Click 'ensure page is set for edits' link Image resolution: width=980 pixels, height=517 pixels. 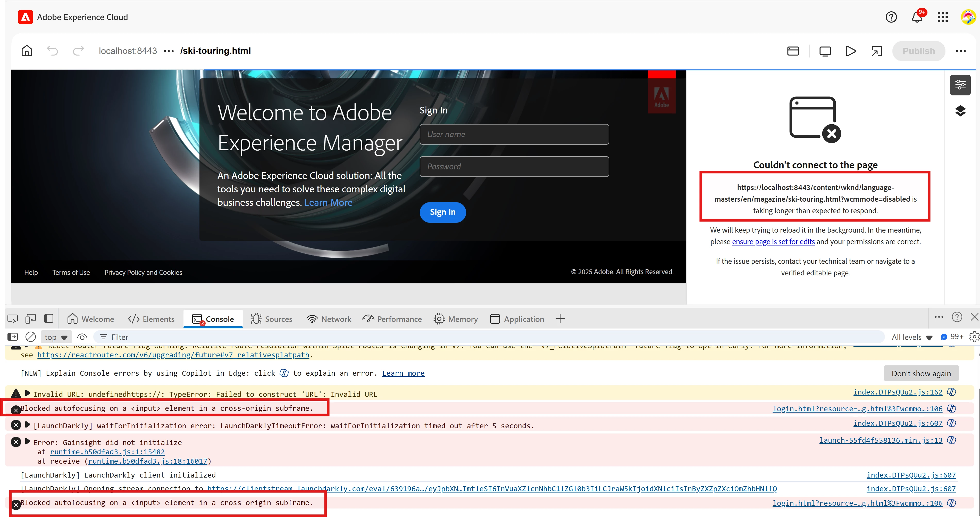coord(773,242)
